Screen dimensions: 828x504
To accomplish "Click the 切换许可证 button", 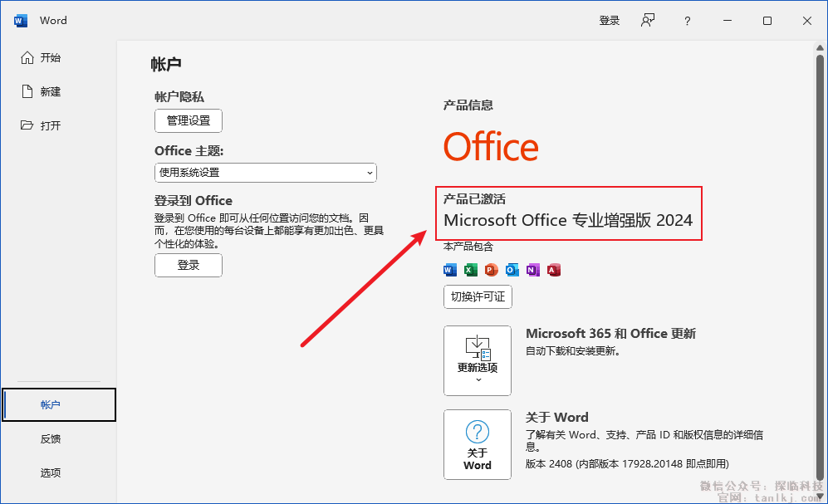I will [478, 296].
